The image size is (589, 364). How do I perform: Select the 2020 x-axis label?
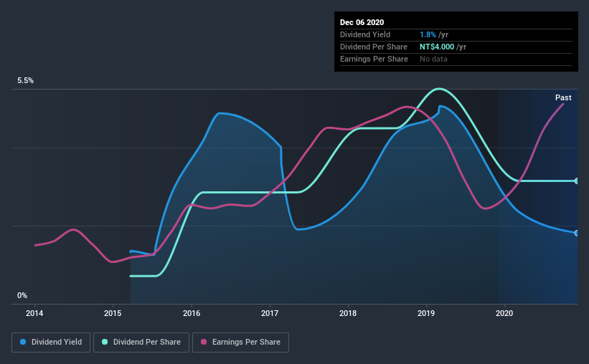pyautogui.click(x=504, y=313)
